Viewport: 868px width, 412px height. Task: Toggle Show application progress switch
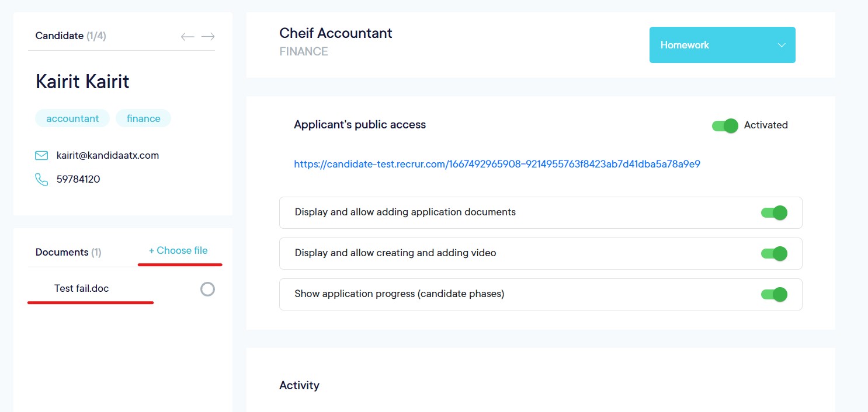(x=774, y=295)
